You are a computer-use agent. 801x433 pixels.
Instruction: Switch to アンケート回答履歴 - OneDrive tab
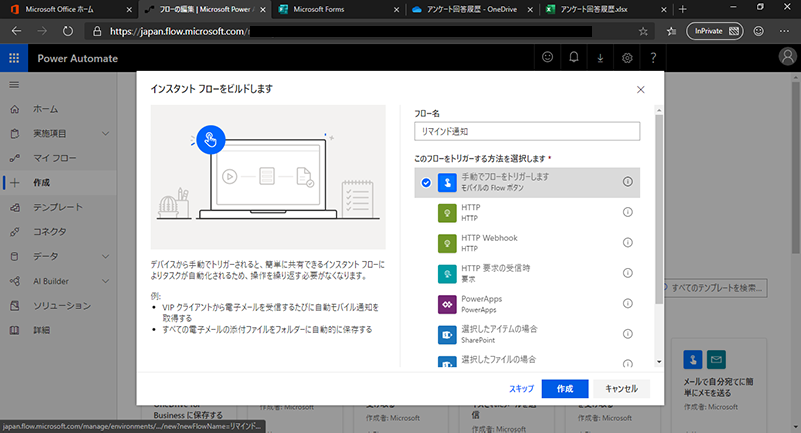point(472,9)
